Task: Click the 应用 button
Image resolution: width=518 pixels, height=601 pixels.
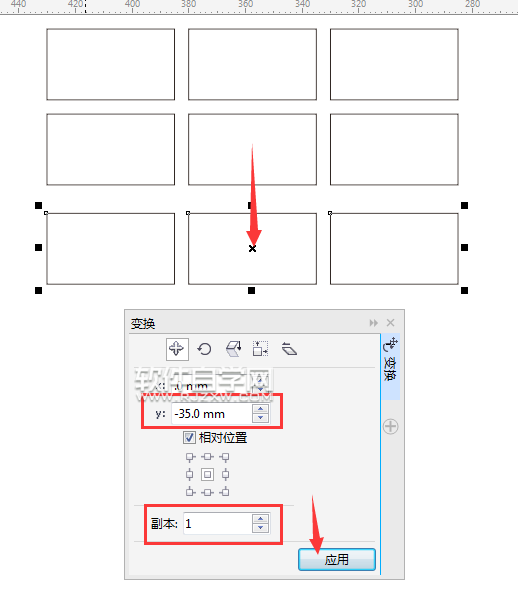Action: pos(337,560)
